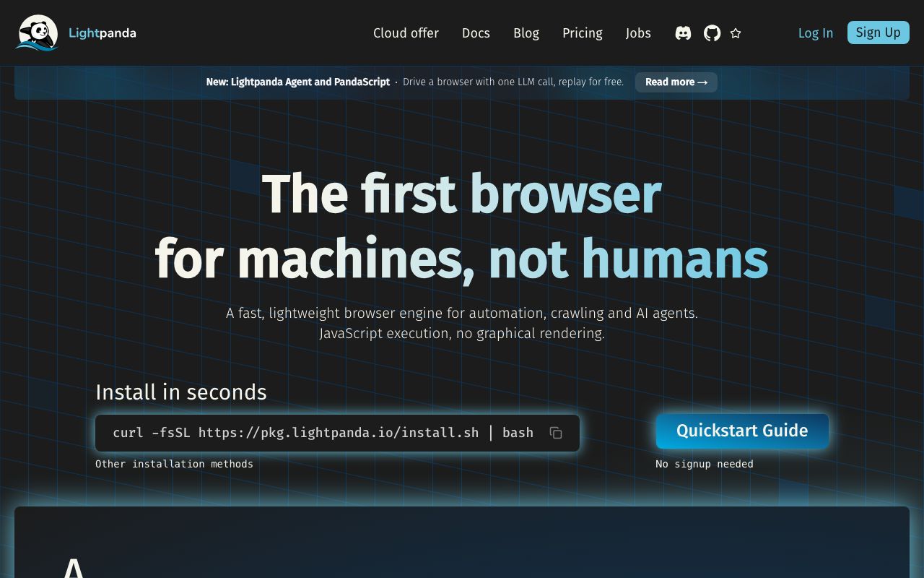Screen dimensions: 924x578
Task: Click the Lightpanda panda logo
Action: click(x=37, y=33)
